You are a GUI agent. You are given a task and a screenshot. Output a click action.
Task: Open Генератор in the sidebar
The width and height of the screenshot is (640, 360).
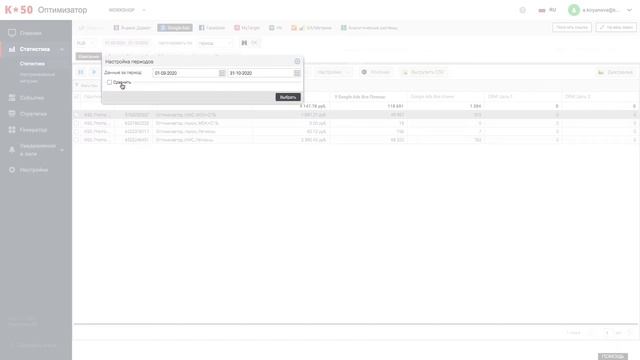(33, 130)
